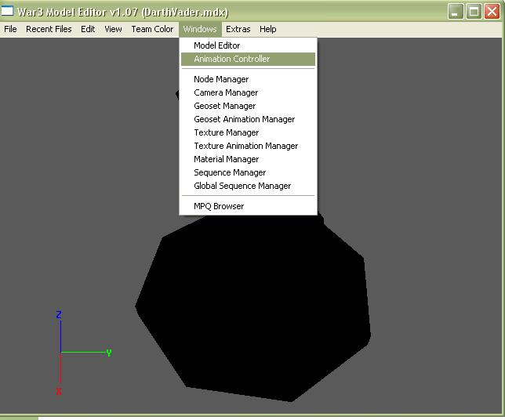Close the open Windows menu

(200, 29)
